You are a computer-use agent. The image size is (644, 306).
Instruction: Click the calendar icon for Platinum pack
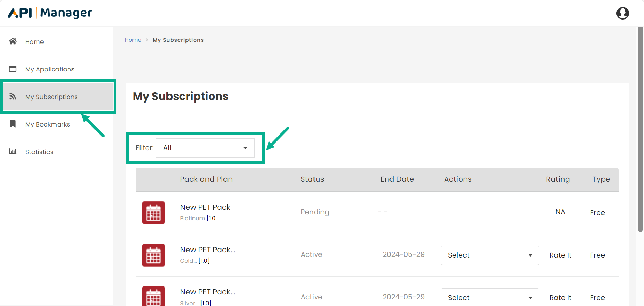(x=153, y=213)
